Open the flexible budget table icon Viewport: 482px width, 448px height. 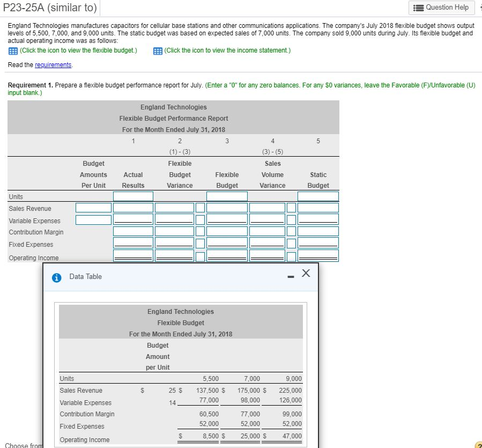13,51
